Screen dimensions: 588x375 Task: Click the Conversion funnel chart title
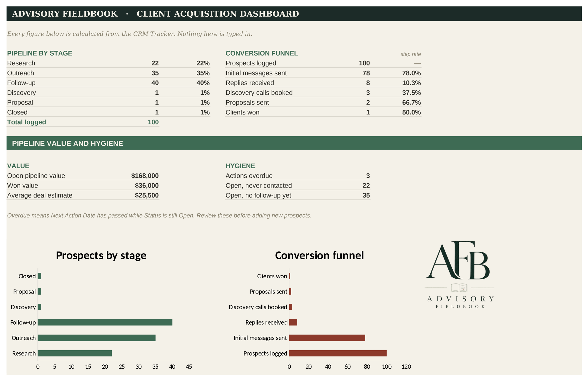pyautogui.click(x=319, y=255)
